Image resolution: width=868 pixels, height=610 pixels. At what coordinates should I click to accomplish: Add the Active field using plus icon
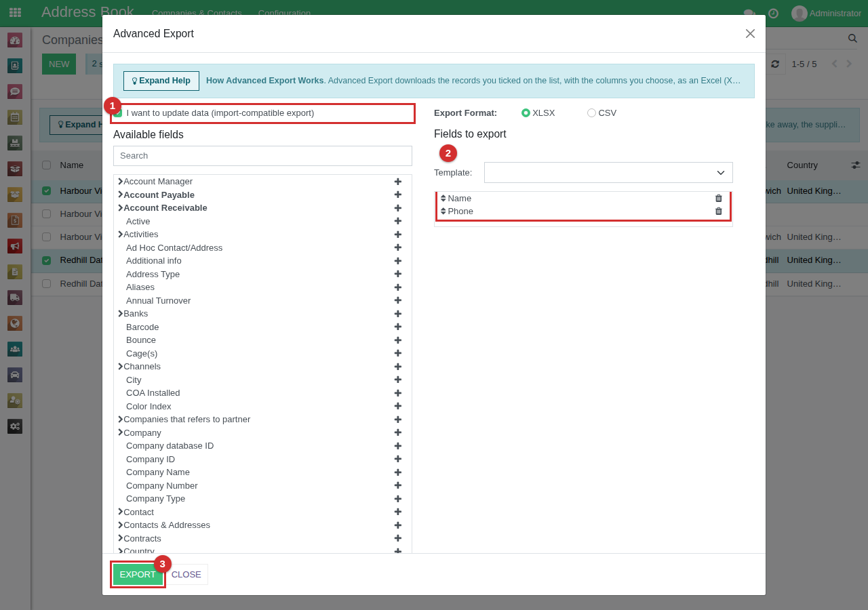tap(398, 221)
